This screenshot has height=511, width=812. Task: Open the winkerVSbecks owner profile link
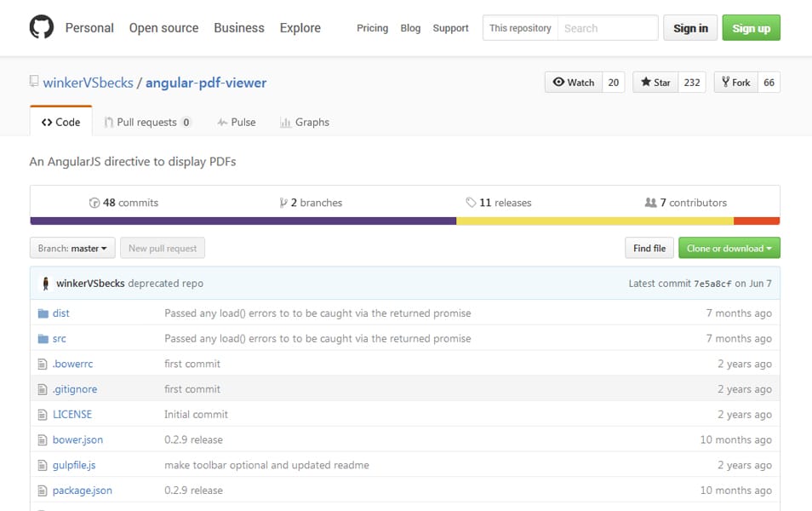pos(88,83)
